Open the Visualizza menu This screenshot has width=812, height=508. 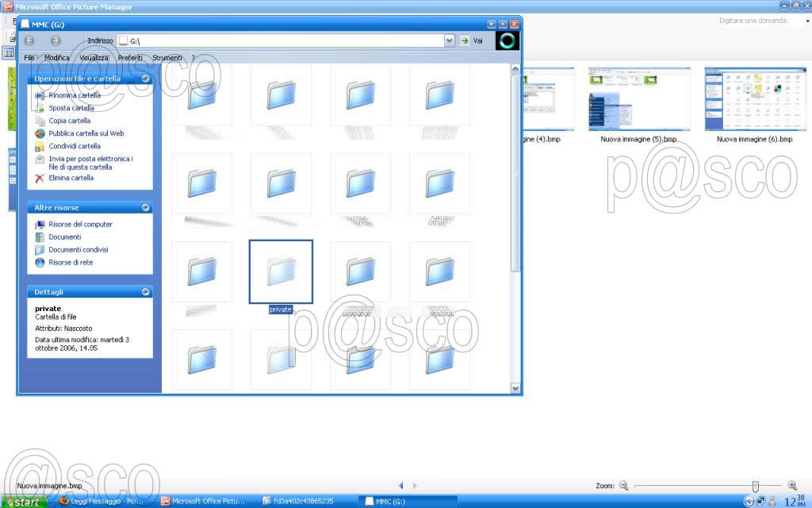coord(94,57)
